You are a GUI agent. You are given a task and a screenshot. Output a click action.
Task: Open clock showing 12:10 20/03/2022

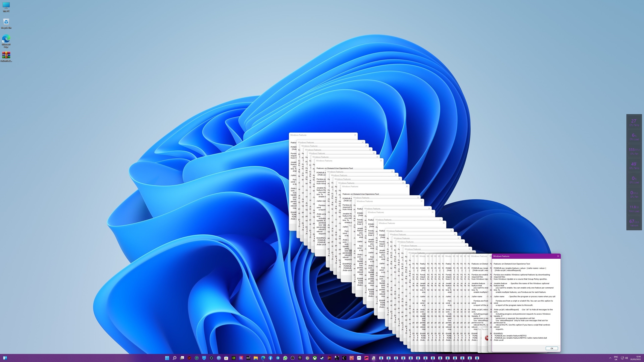click(635, 358)
